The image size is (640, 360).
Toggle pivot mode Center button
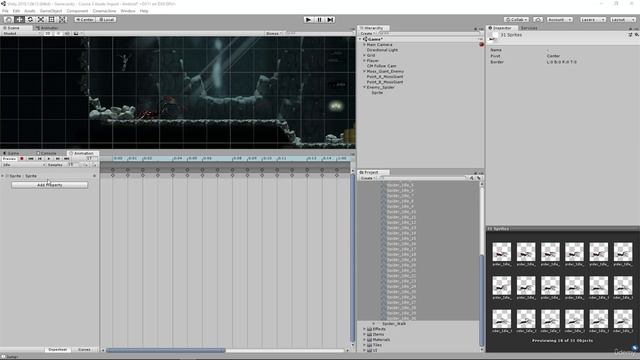point(84,20)
